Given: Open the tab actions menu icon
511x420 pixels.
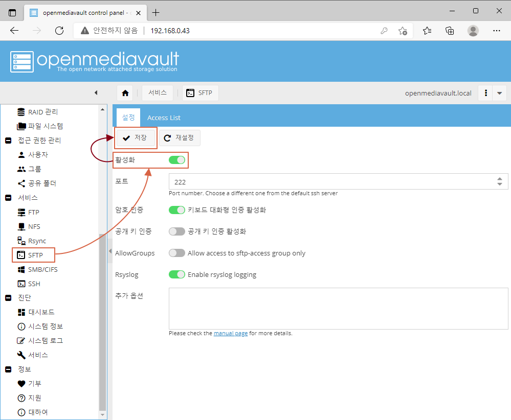Looking at the screenshot, I should tap(12, 13).
